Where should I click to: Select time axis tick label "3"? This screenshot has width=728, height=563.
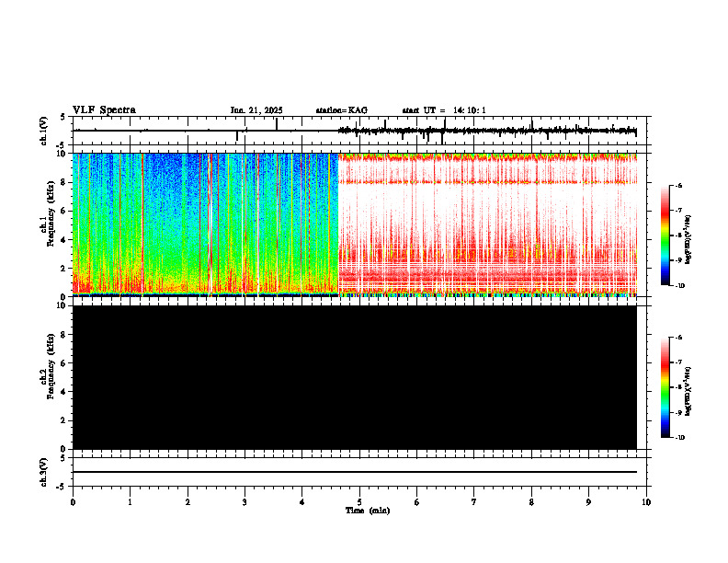click(245, 502)
